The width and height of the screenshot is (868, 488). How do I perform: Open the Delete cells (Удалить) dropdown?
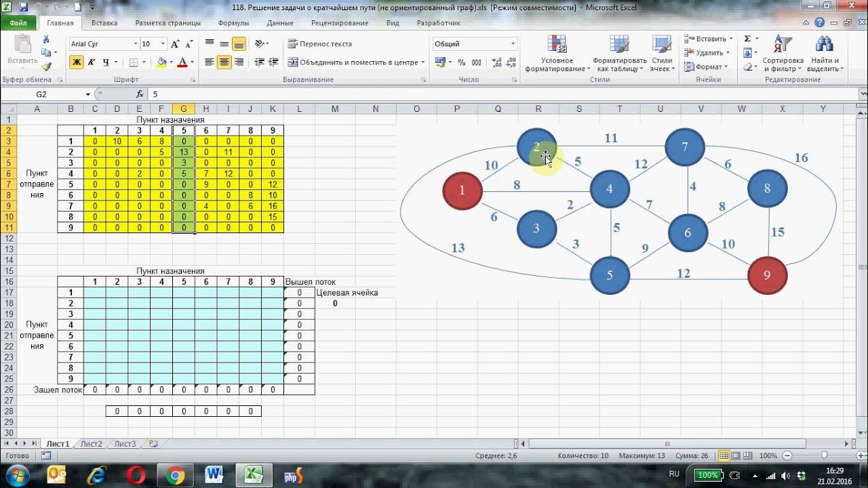(707, 53)
